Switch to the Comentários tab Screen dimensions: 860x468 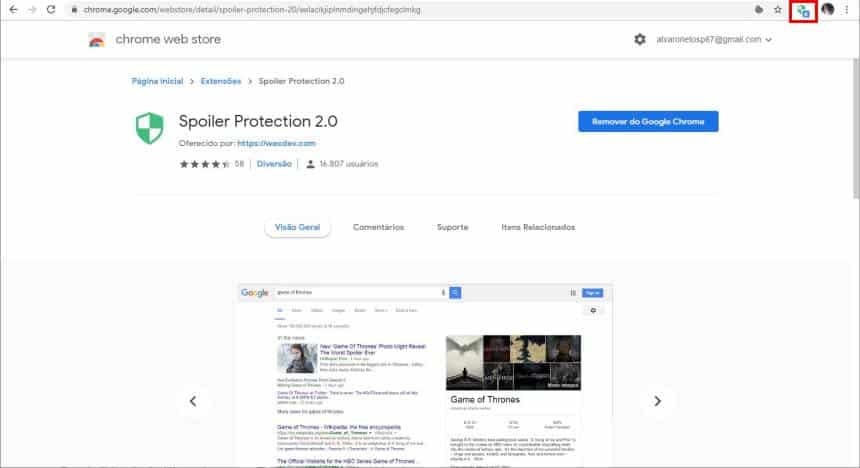(x=378, y=227)
